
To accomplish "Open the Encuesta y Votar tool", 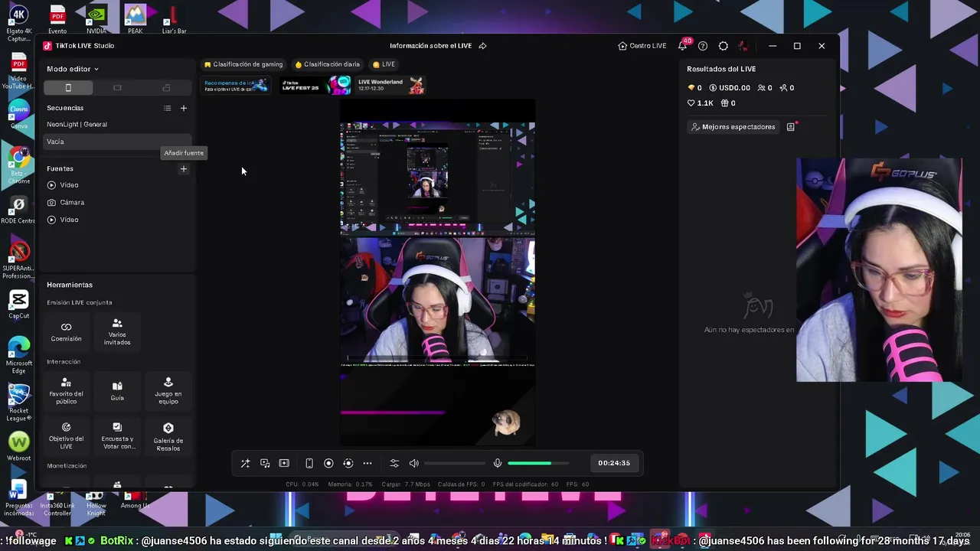I will click(x=117, y=436).
